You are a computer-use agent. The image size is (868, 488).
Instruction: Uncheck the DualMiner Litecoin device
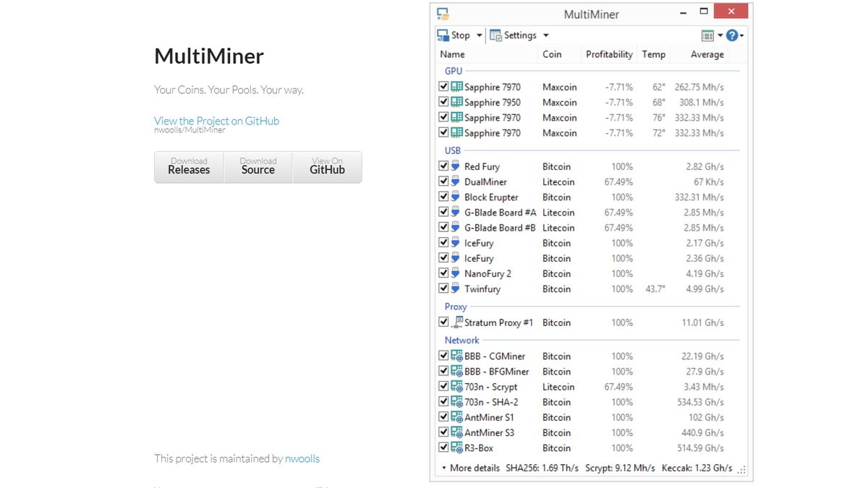click(x=443, y=181)
